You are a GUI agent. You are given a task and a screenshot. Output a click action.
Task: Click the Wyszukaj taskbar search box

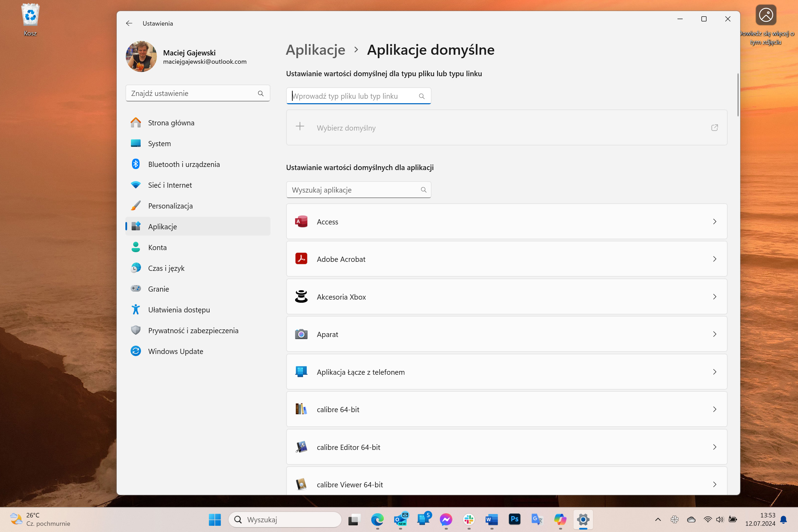[x=285, y=520]
